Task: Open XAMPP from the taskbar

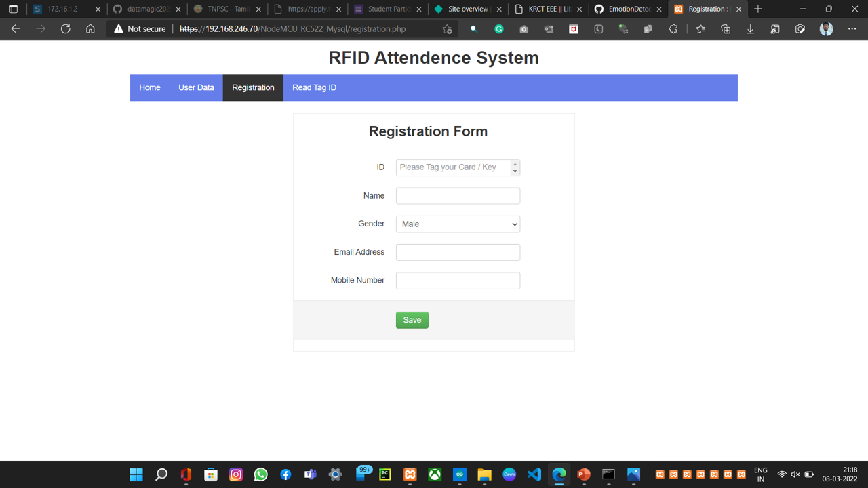Action: (x=410, y=474)
